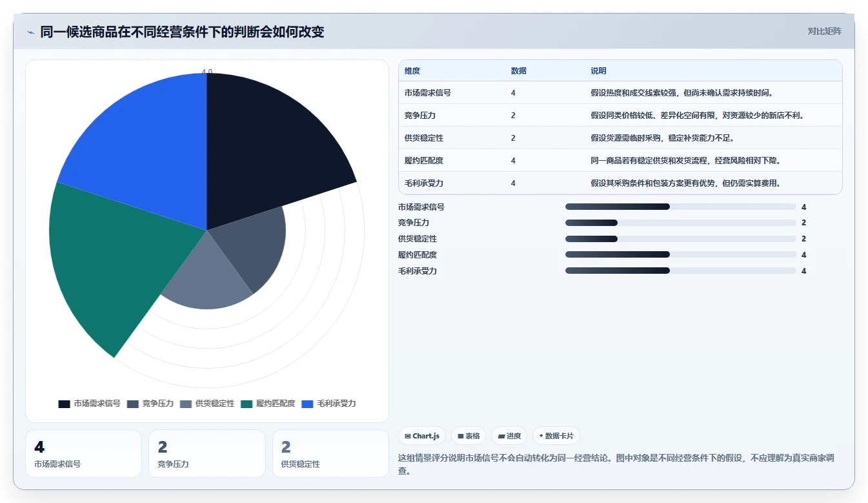The image size is (868, 503).
Task: Open the 供货稳定性 stat card
Action: click(330, 453)
